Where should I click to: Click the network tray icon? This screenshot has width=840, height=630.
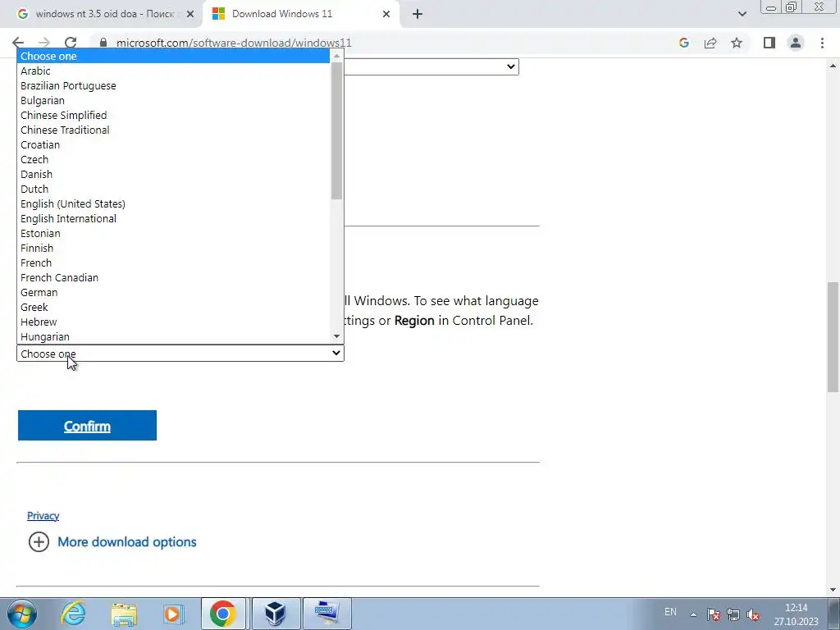click(733, 614)
